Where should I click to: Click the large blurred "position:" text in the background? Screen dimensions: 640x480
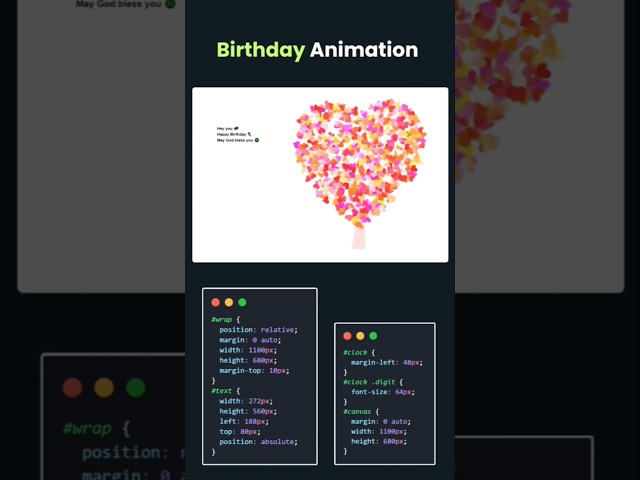coord(125,453)
